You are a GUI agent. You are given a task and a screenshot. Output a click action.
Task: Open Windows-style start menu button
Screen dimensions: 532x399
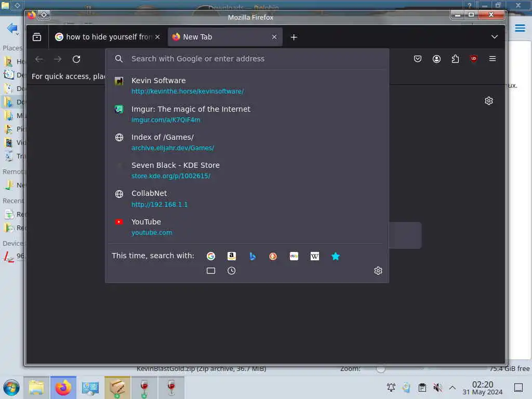pyautogui.click(x=11, y=388)
